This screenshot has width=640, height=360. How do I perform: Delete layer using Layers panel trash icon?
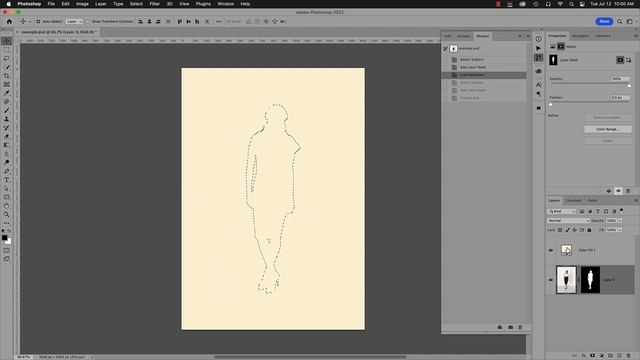629,356
